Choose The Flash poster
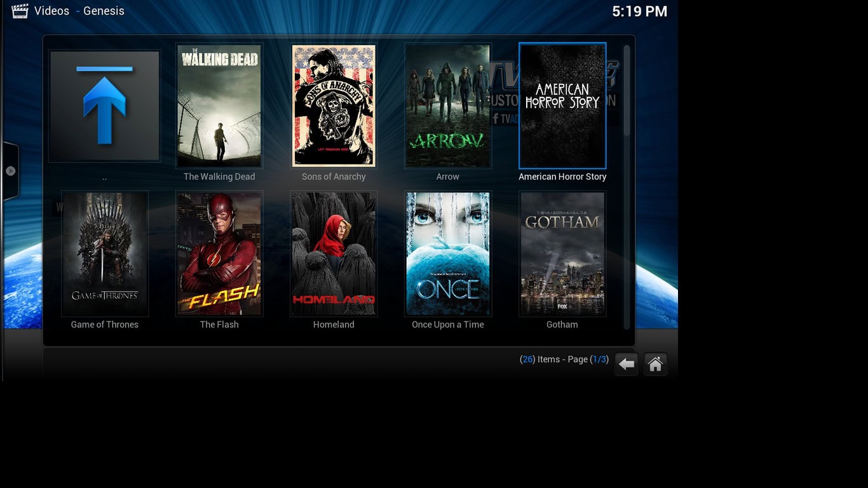Image resolution: width=868 pixels, height=488 pixels. click(x=219, y=254)
